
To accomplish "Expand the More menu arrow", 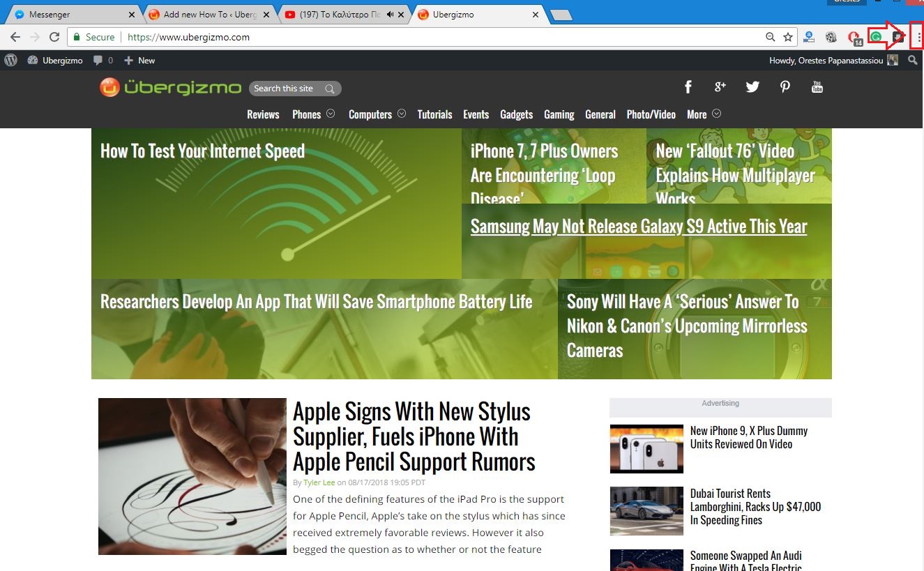I will 716,114.
